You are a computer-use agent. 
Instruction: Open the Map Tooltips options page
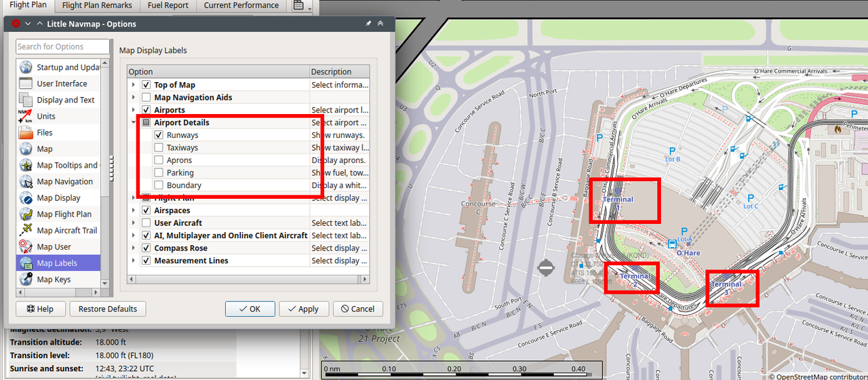[59, 165]
